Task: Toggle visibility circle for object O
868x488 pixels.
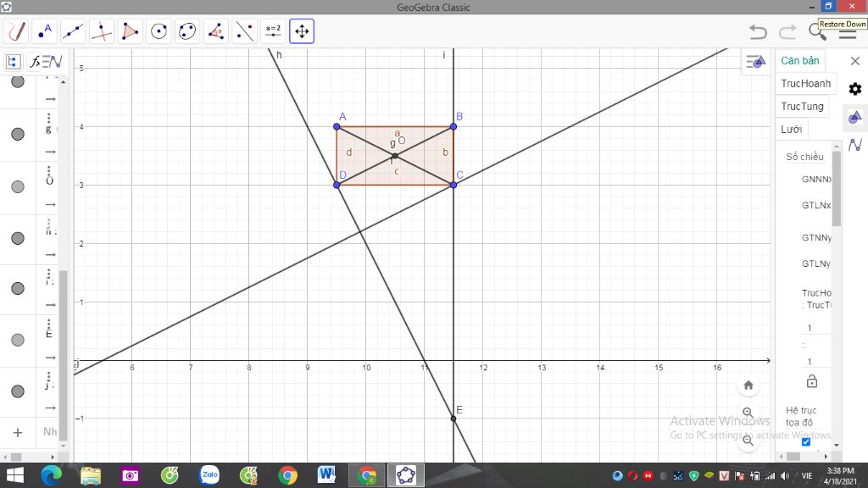Action: pos(18,186)
